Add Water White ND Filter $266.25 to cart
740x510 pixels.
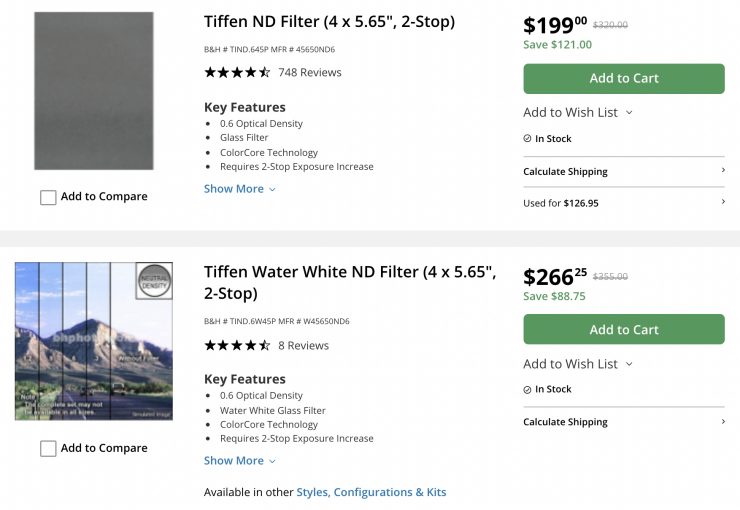[x=623, y=330]
